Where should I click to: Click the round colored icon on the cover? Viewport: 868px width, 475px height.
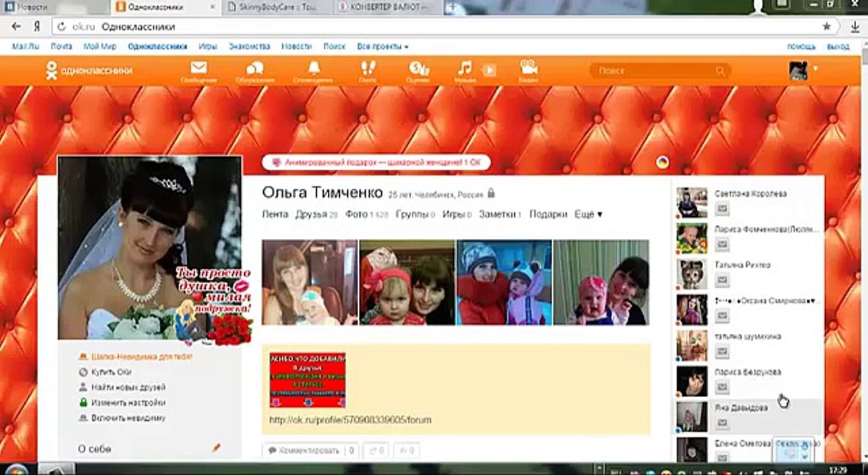(663, 162)
